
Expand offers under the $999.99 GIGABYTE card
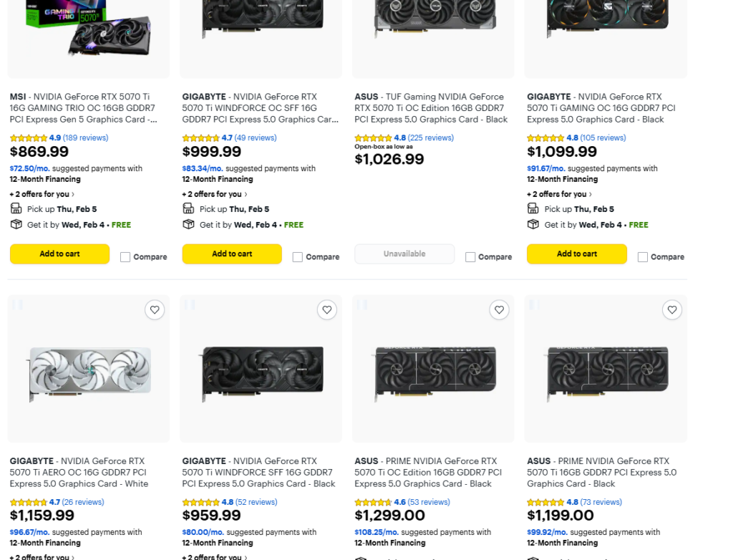214,194
